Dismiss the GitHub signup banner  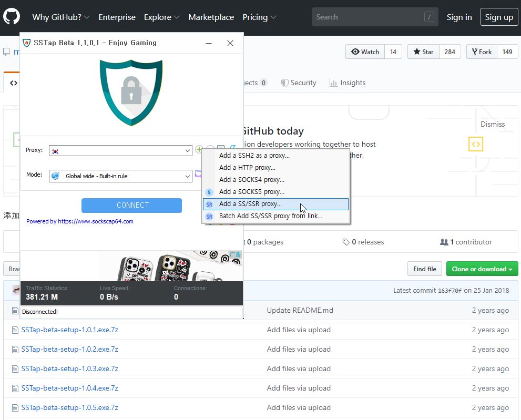coord(493,124)
